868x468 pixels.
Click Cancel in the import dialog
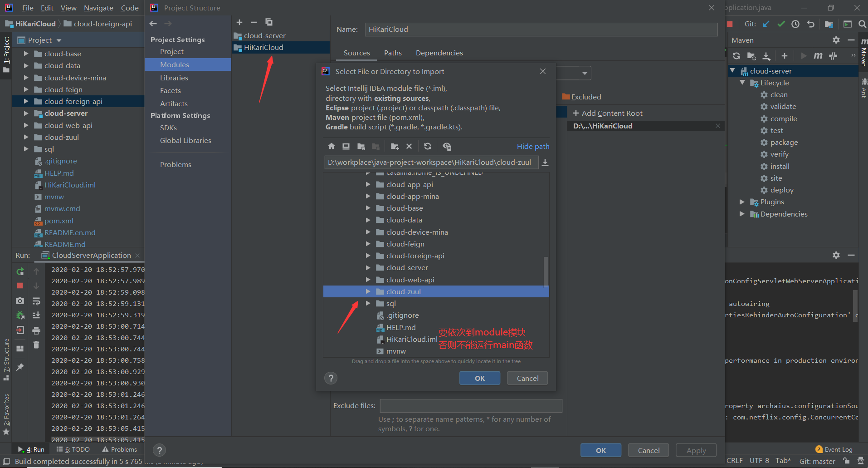click(x=527, y=378)
